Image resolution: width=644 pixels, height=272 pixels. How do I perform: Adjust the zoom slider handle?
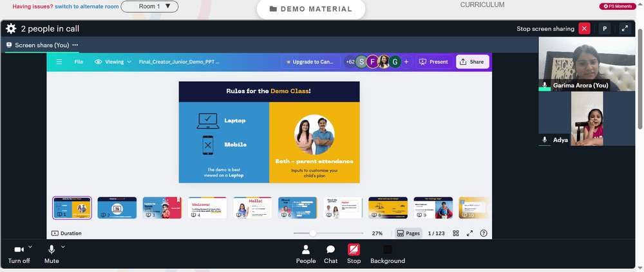313,233
